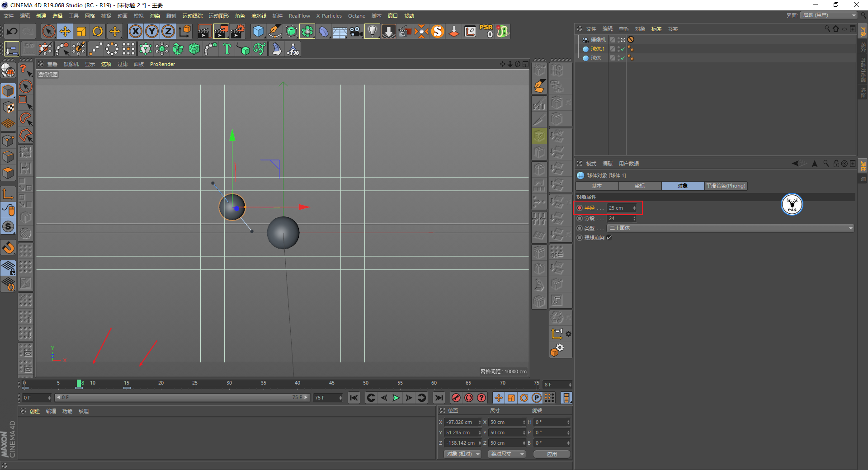Click the green Text (T) MoGraph icon
This screenshot has width=868, height=470.
227,49
